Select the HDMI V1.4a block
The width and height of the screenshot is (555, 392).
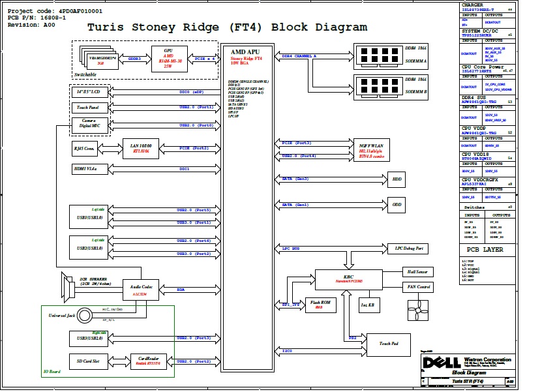(90, 169)
